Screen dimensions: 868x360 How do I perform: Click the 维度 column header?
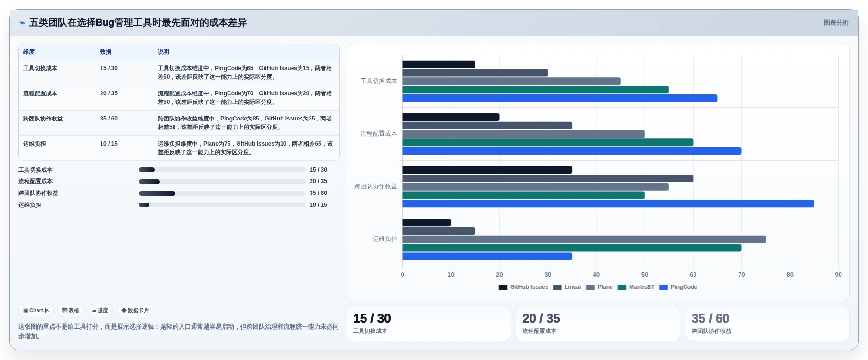(29, 52)
